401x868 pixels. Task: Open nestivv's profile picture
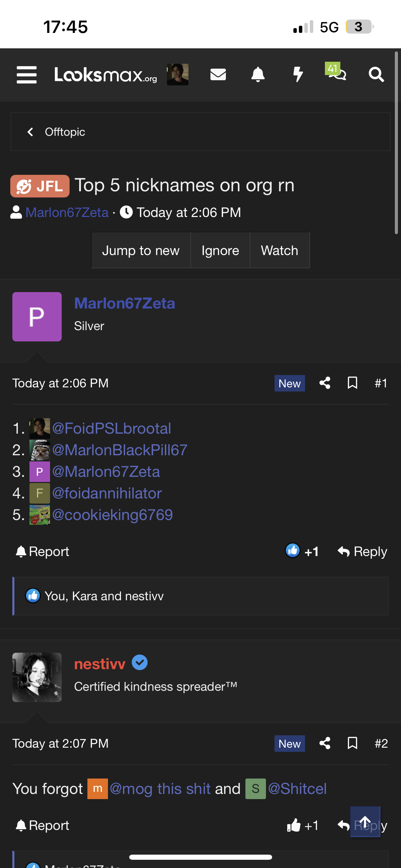(37, 677)
